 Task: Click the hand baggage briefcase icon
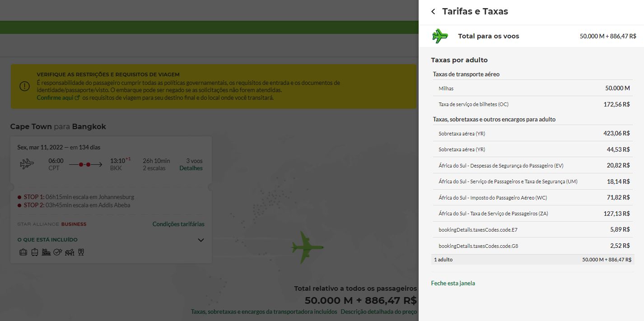(23, 252)
